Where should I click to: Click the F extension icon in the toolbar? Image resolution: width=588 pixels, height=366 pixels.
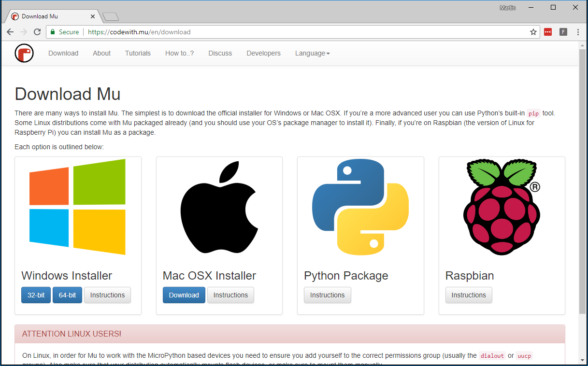[563, 32]
